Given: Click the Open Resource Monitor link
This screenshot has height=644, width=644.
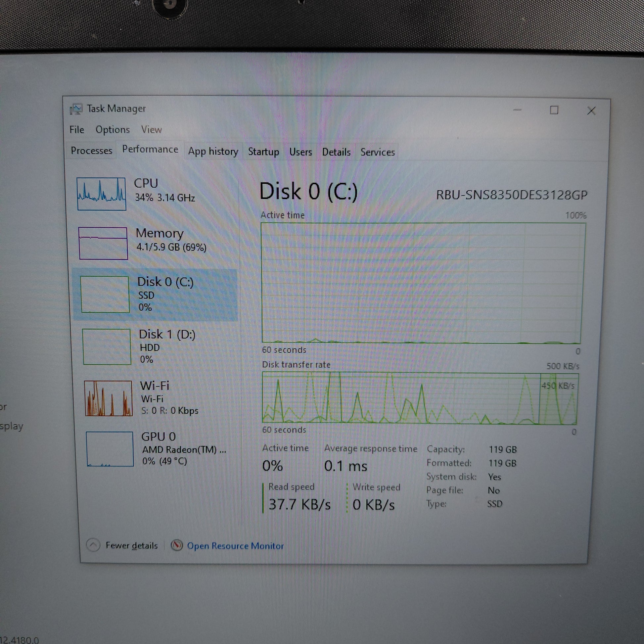Looking at the screenshot, I should pyautogui.click(x=235, y=546).
